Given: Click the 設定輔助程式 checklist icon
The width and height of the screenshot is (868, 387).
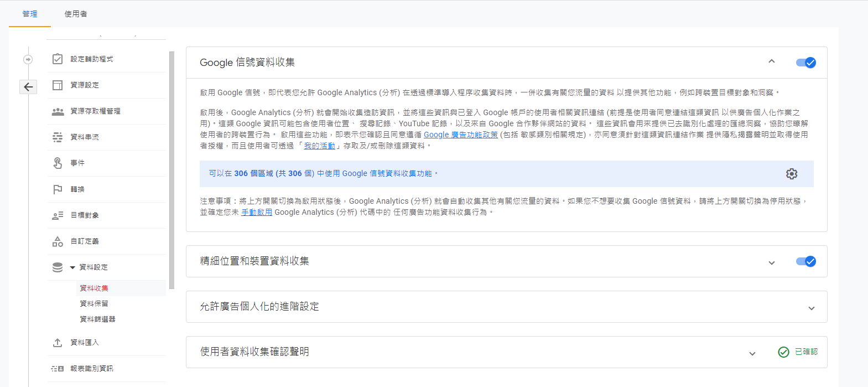Looking at the screenshot, I should click(x=58, y=59).
